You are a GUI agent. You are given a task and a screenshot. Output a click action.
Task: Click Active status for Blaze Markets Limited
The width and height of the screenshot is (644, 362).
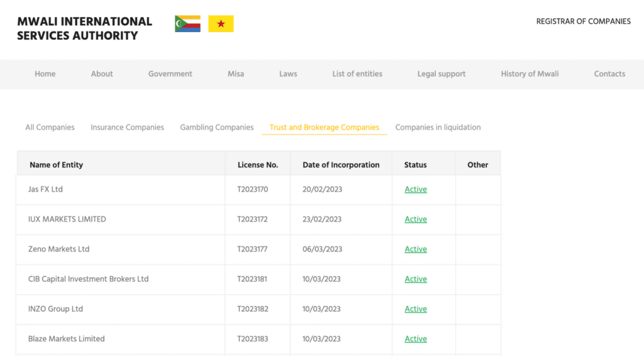pos(416,339)
